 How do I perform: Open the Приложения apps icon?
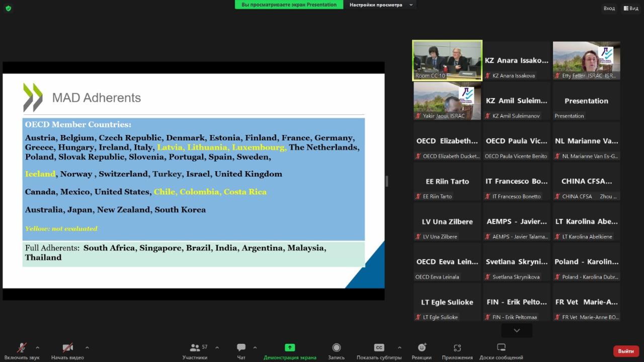coord(457,347)
